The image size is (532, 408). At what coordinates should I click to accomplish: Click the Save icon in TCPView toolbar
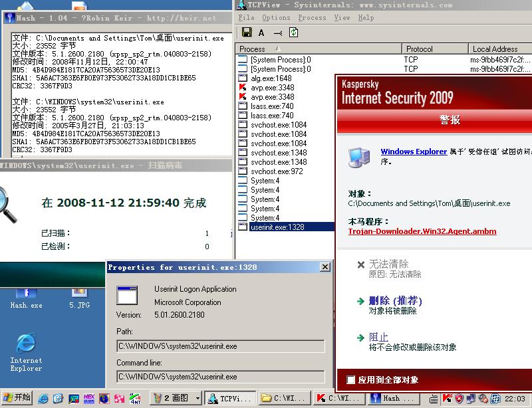coord(247,33)
